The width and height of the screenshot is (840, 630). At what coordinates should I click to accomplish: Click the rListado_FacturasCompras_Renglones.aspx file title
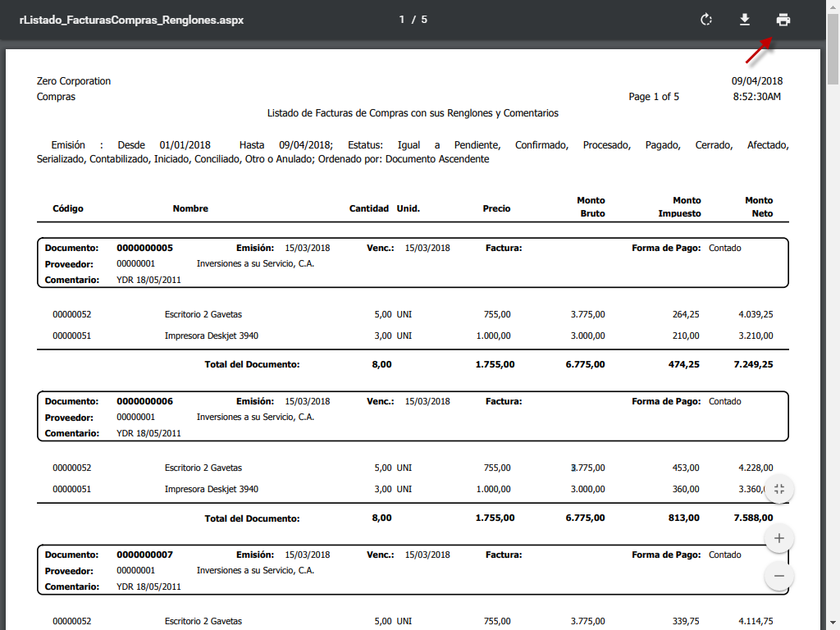(131, 20)
